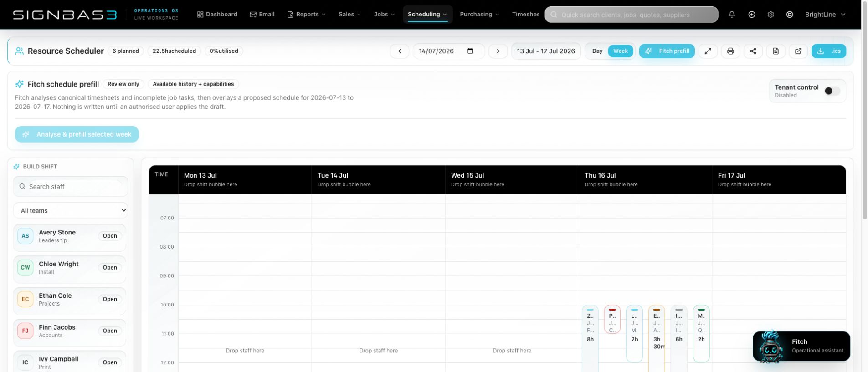868x372 pixels.
Task: Click the SIGNBAS3 logo
Action: click(65, 15)
